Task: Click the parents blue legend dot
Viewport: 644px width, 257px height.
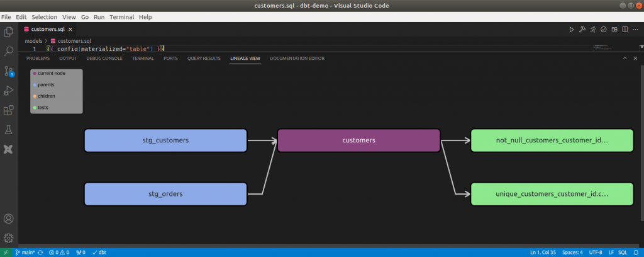Action: [x=35, y=84]
